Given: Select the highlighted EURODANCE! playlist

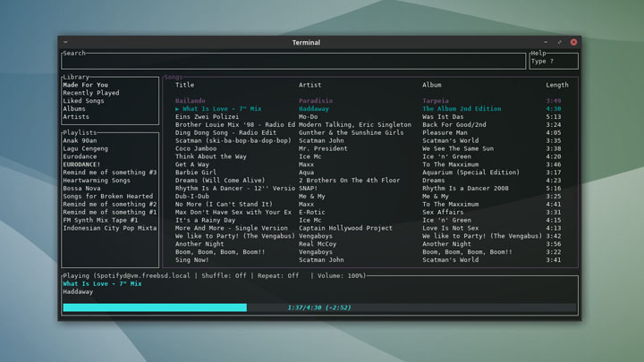Looking at the screenshot, I should click(81, 164).
